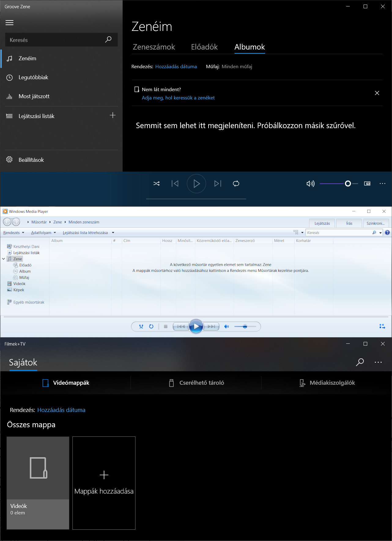The width and height of the screenshot is (392, 541).
Task: Select Lejátszási listák in Media Player tree
Action: click(24, 253)
